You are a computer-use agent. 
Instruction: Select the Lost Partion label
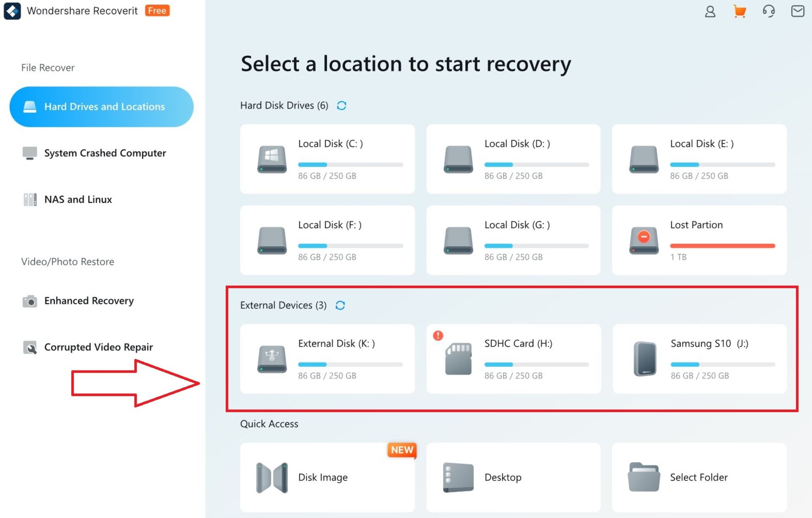click(696, 225)
